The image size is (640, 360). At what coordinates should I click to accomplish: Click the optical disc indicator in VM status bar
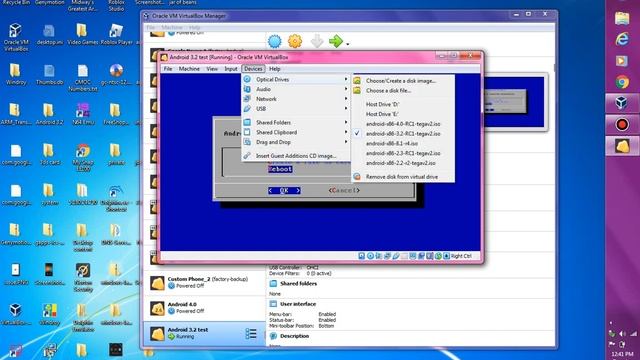click(370, 256)
